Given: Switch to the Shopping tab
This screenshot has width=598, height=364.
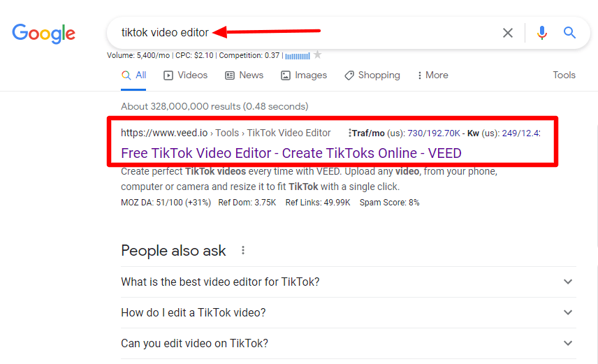Looking at the screenshot, I should 372,75.
